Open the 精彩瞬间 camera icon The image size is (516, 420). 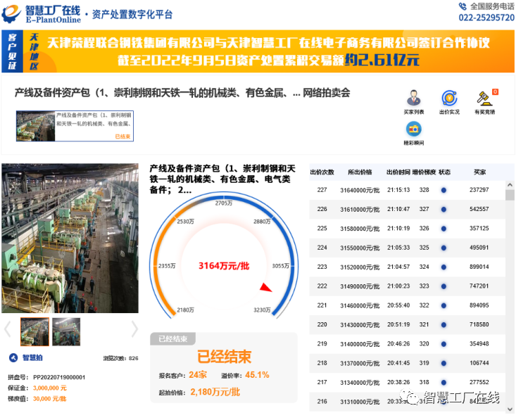click(413, 129)
